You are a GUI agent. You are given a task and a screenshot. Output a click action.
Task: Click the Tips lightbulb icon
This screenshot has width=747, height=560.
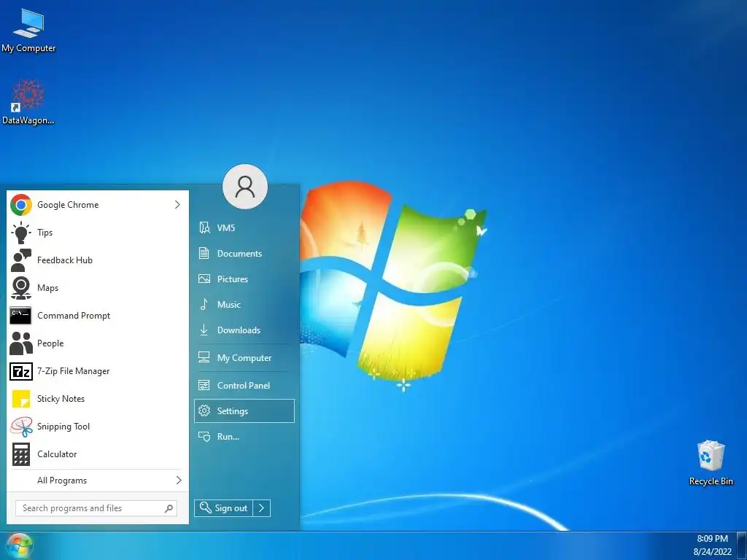[x=21, y=233]
